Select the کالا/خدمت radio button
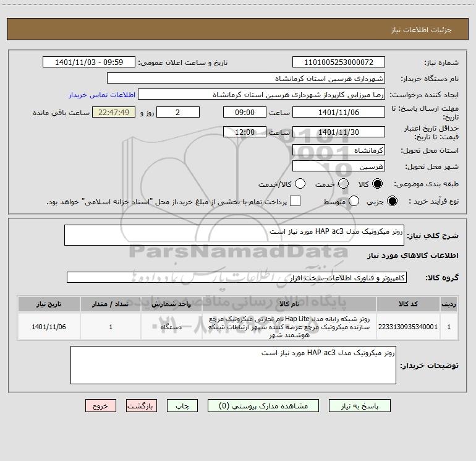Image resolution: width=476 pixels, height=461 pixels. [x=300, y=184]
